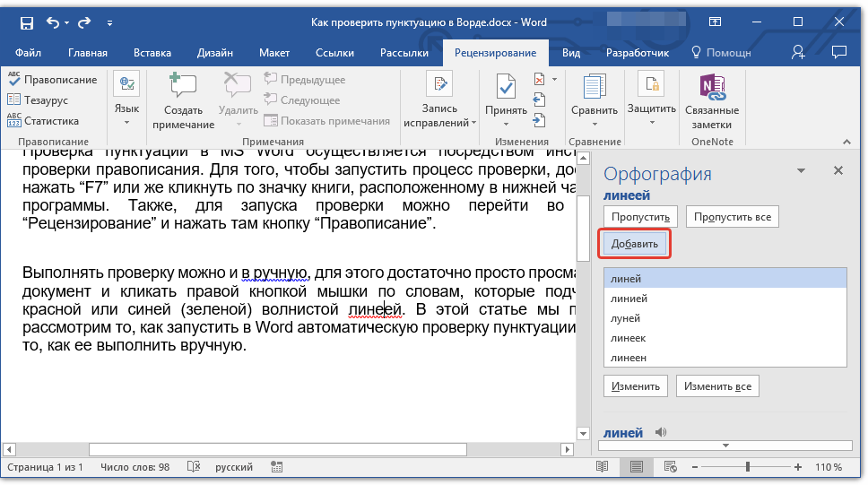Click the Compare (Сравнить) documents icon

tap(594, 88)
